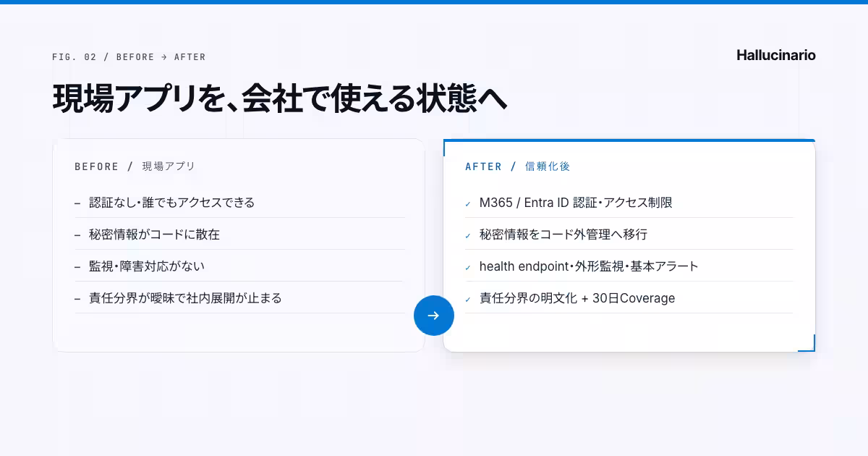Click the 'AFTER / 信頼化後' card header
The width and height of the screenshot is (868, 456).
pyautogui.click(x=518, y=166)
